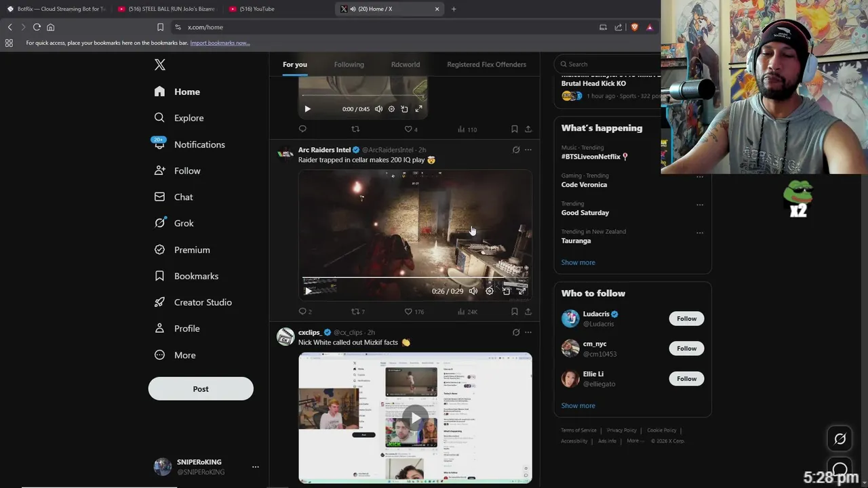This screenshot has height=488, width=868.
Task: Show more trending topics
Action: (x=578, y=262)
